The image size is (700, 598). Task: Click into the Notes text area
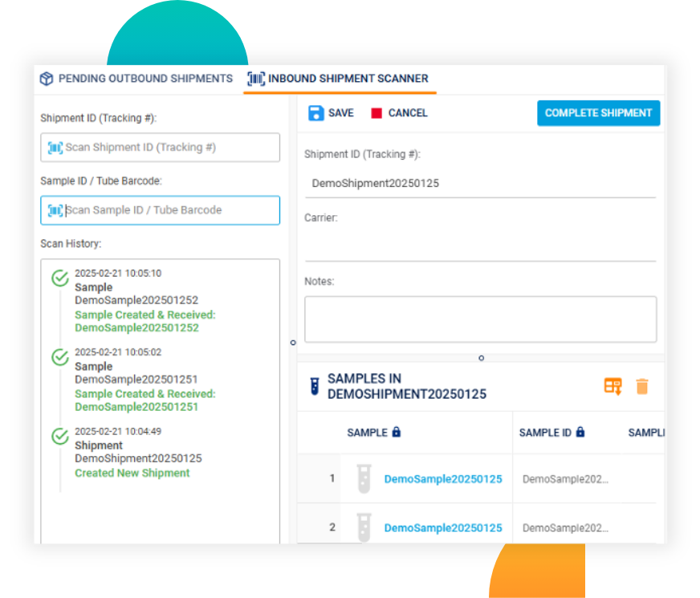[x=480, y=319]
